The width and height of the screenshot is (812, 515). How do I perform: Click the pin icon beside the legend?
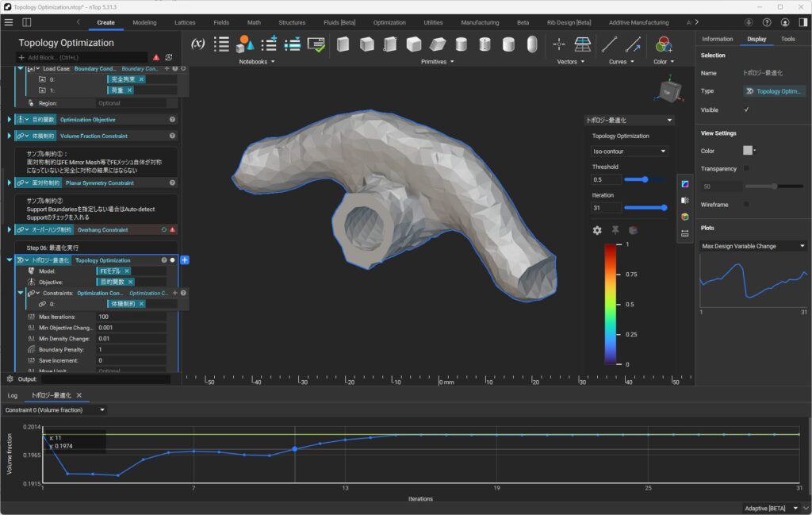[615, 230]
